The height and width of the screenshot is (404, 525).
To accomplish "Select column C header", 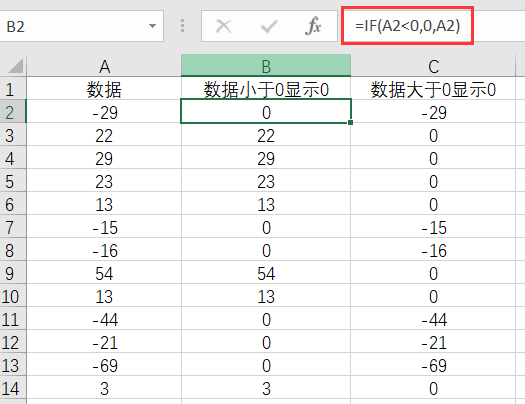I will [x=433, y=66].
